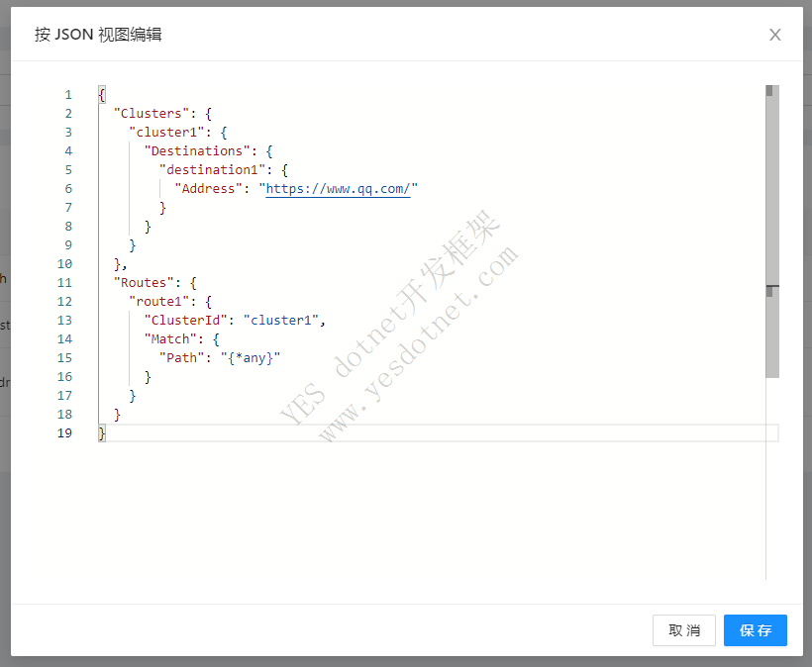Click the "cluster1" value on line 13
Screen dimensions: 812x667
tap(280, 321)
